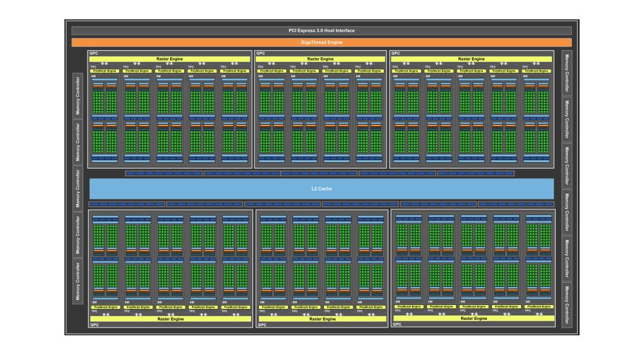Select the topmost Memory Controller on the right side
The width and height of the screenshot is (644, 354).
tap(567, 73)
